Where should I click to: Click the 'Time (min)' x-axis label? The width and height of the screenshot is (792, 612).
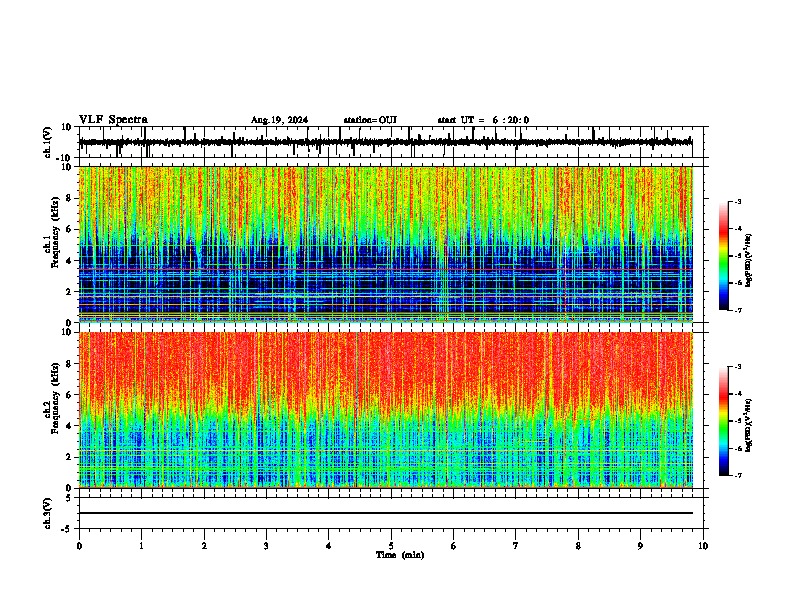click(x=400, y=555)
